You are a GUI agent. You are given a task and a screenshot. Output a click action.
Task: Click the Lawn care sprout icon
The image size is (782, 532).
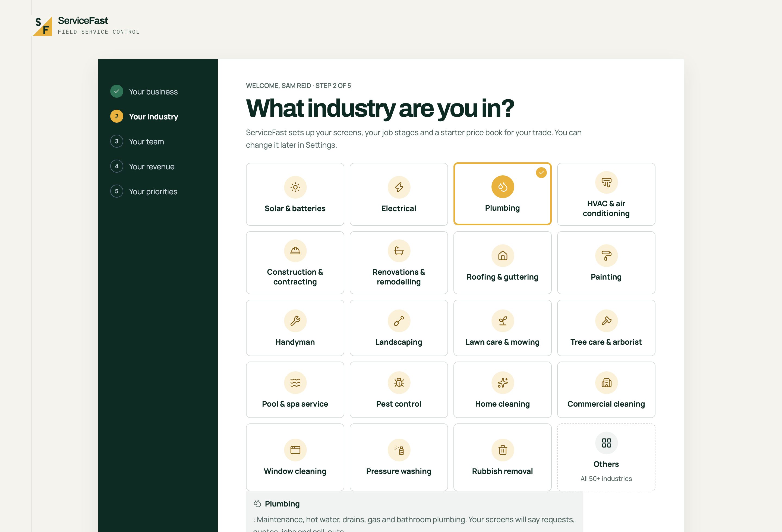tap(502, 321)
